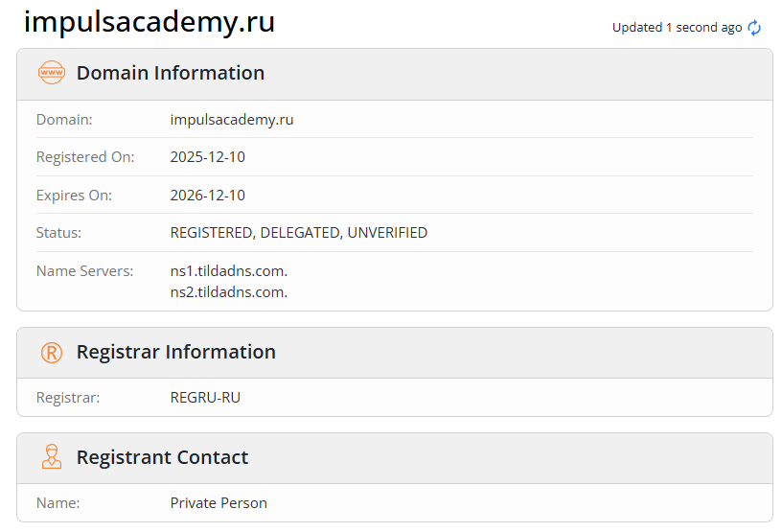Click the 'Updated 1 second ago' text
This screenshot has height=532, width=782.
(677, 28)
